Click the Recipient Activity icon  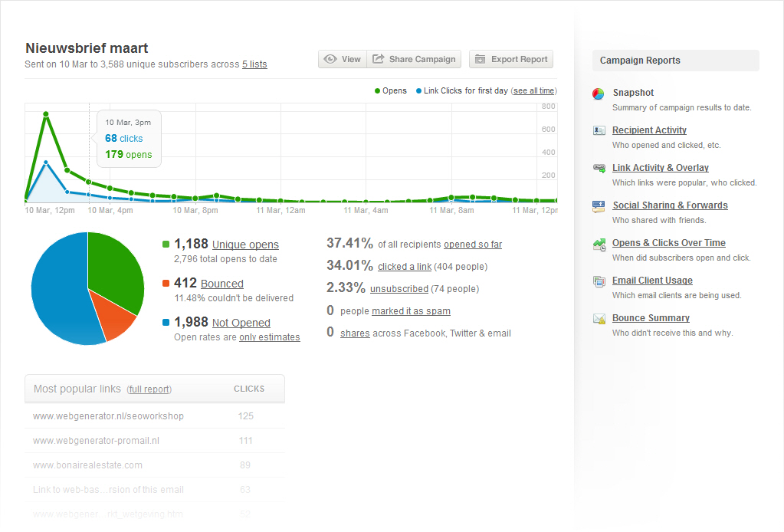(599, 130)
